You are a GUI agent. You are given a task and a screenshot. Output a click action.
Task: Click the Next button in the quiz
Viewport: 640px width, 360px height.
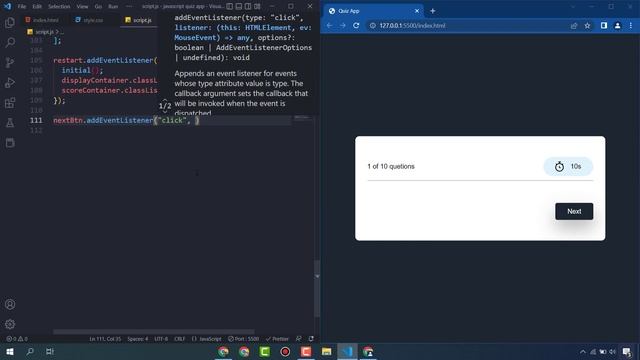pos(574,211)
